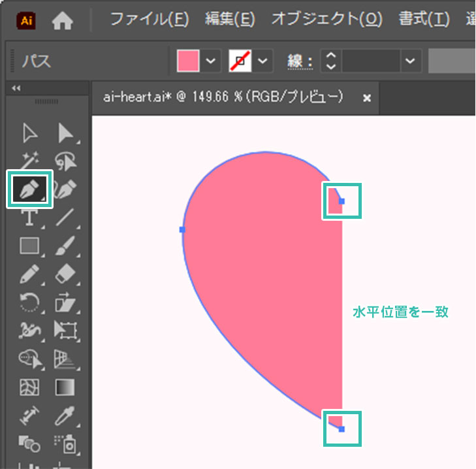This screenshot has height=469, width=476.
Task: Click the Home icon
Action: (x=63, y=21)
